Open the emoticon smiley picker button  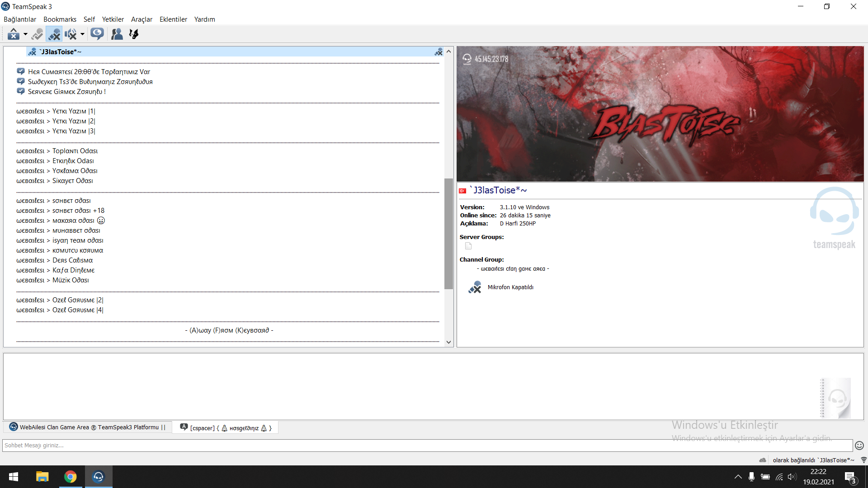coord(859,446)
